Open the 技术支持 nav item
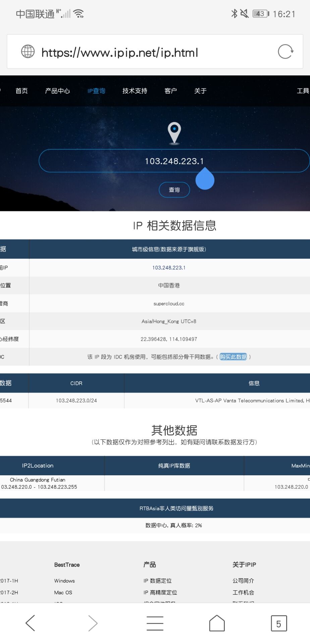The width and height of the screenshot is (310, 644). point(135,91)
